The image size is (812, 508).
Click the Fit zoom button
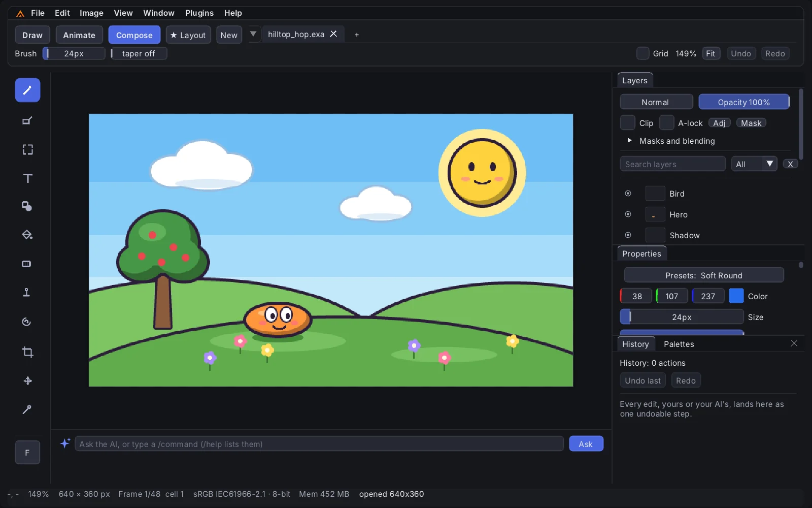pos(711,53)
